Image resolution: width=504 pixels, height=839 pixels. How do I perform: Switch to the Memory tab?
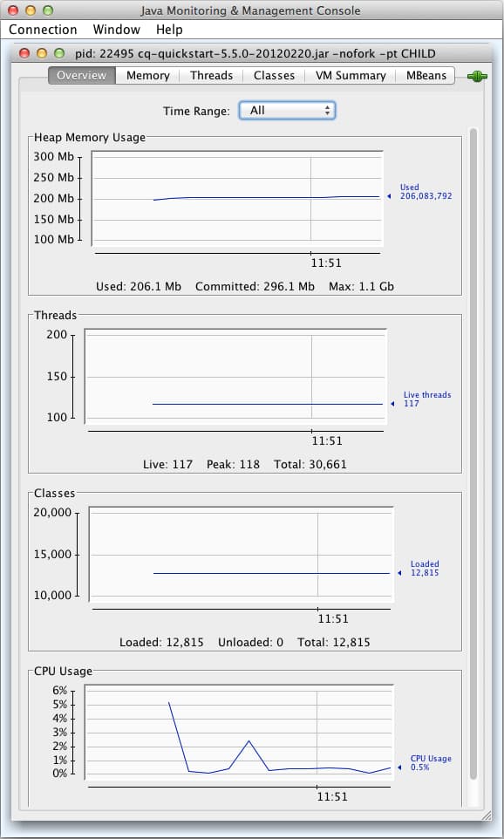[x=147, y=76]
